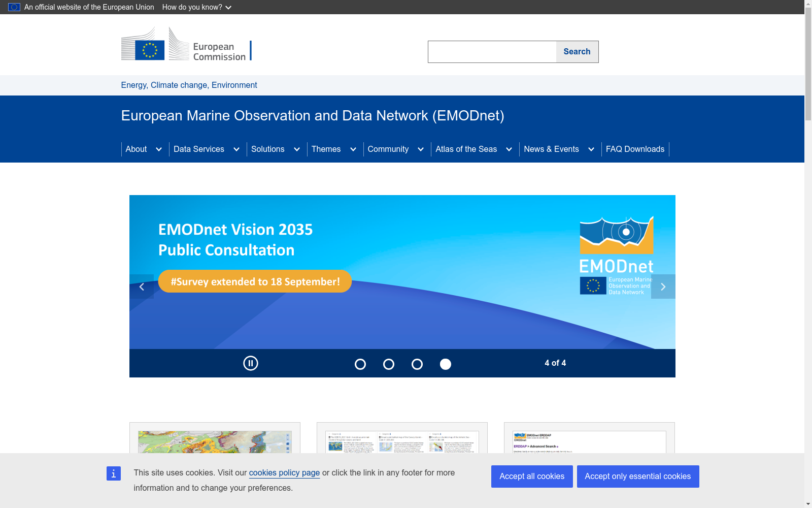Screen dimensions: 812x508
Task: Focus the search input field
Action: (x=492, y=52)
